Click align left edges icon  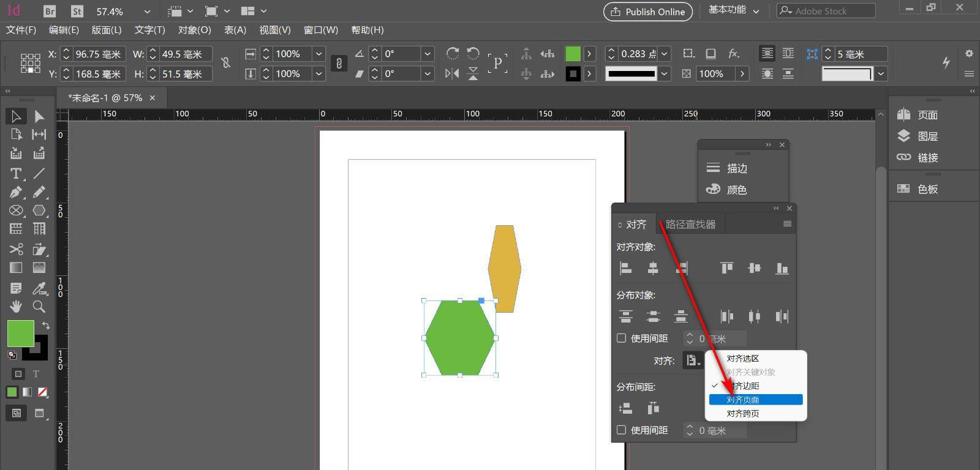coord(625,268)
